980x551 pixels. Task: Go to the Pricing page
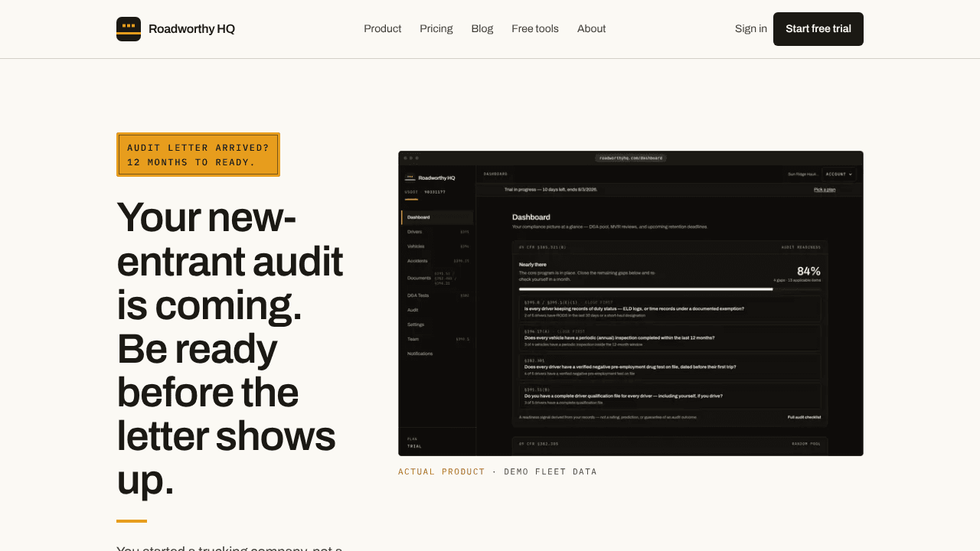436,29
